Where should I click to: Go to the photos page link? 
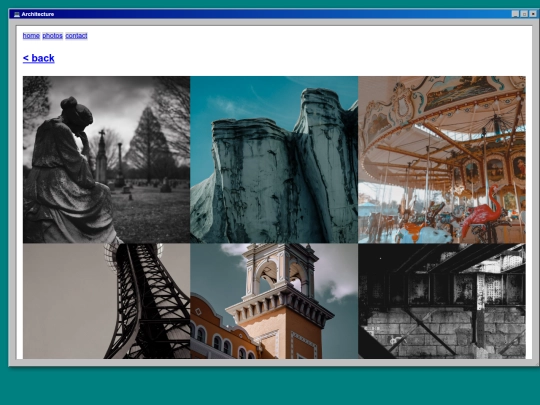52,35
